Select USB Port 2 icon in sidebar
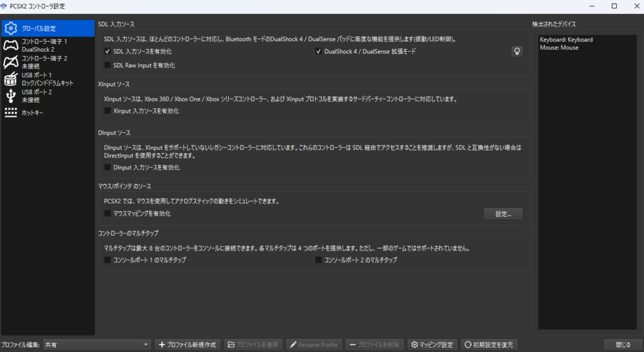Image resolution: width=644 pixels, height=352 pixels. point(11,96)
